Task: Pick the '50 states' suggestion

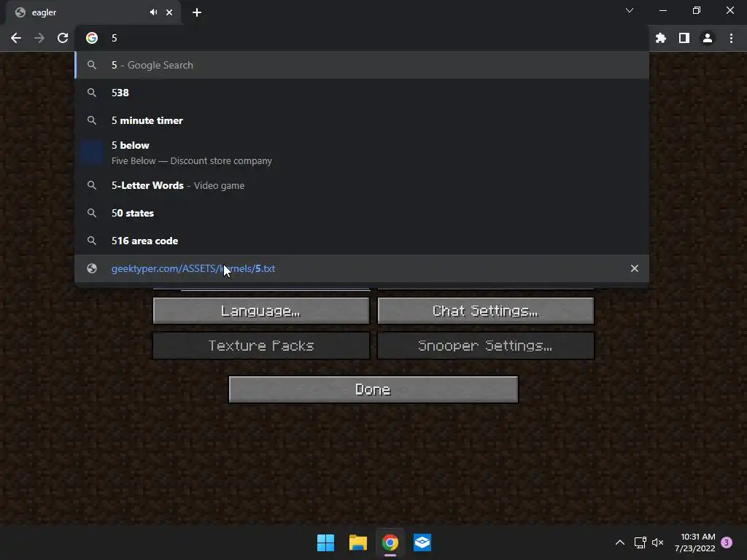Action: (x=362, y=213)
